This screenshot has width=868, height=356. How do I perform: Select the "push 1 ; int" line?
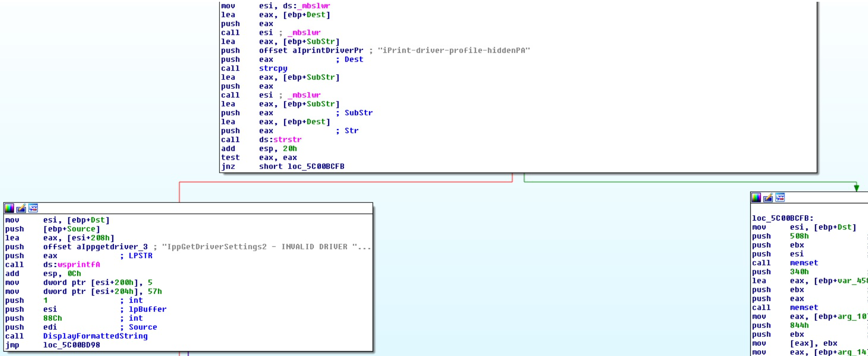coord(74,301)
